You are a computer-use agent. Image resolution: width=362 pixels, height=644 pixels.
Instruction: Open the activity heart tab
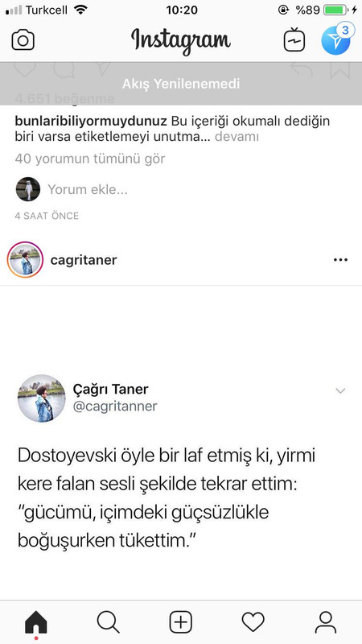(253, 622)
